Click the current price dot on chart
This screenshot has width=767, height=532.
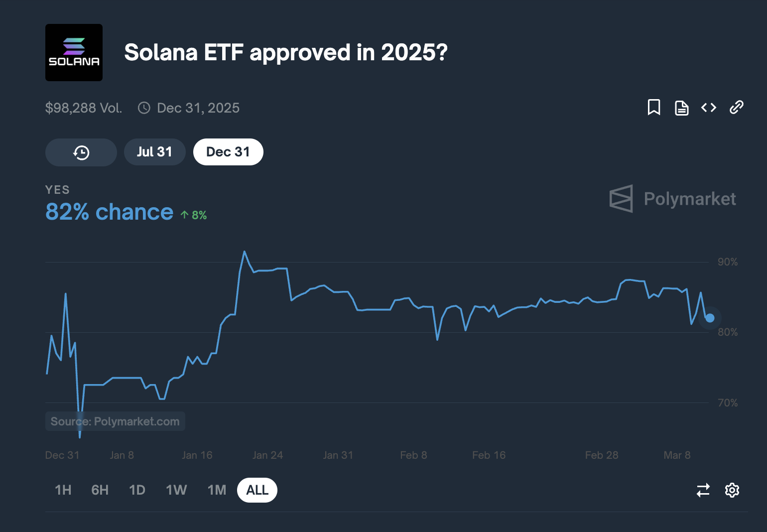[x=710, y=318]
